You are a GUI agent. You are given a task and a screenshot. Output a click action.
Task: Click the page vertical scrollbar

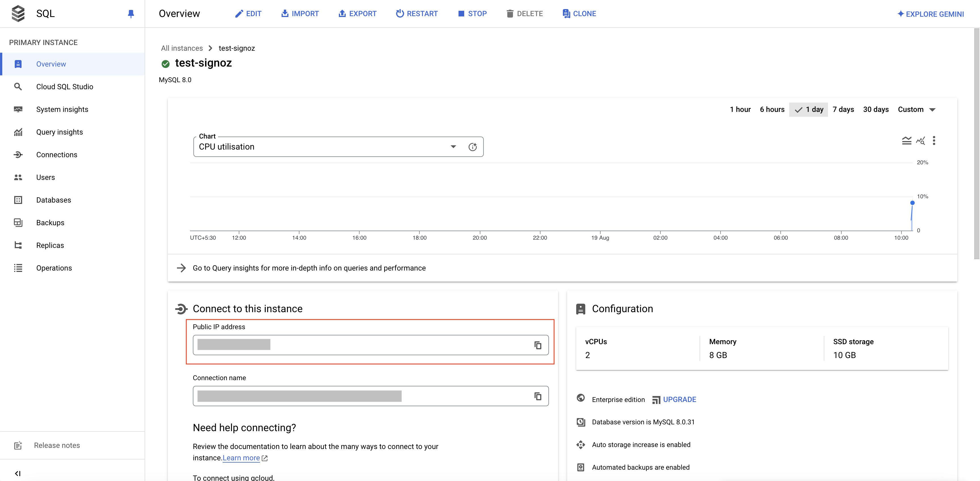977,143
